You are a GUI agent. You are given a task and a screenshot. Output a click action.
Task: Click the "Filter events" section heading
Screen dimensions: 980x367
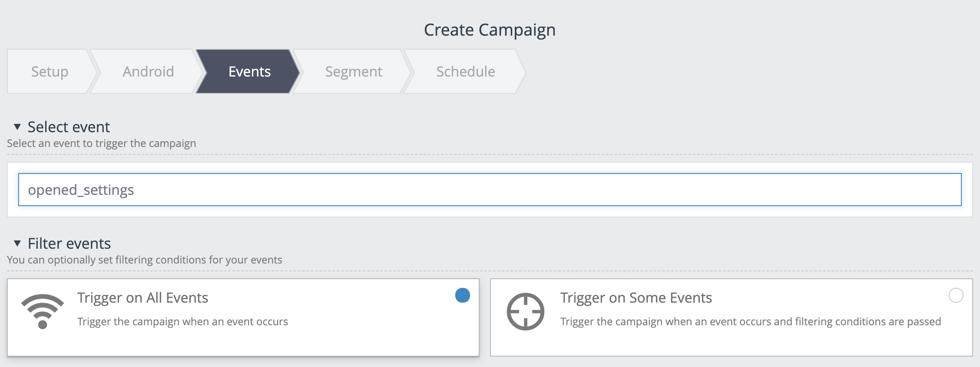point(70,244)
